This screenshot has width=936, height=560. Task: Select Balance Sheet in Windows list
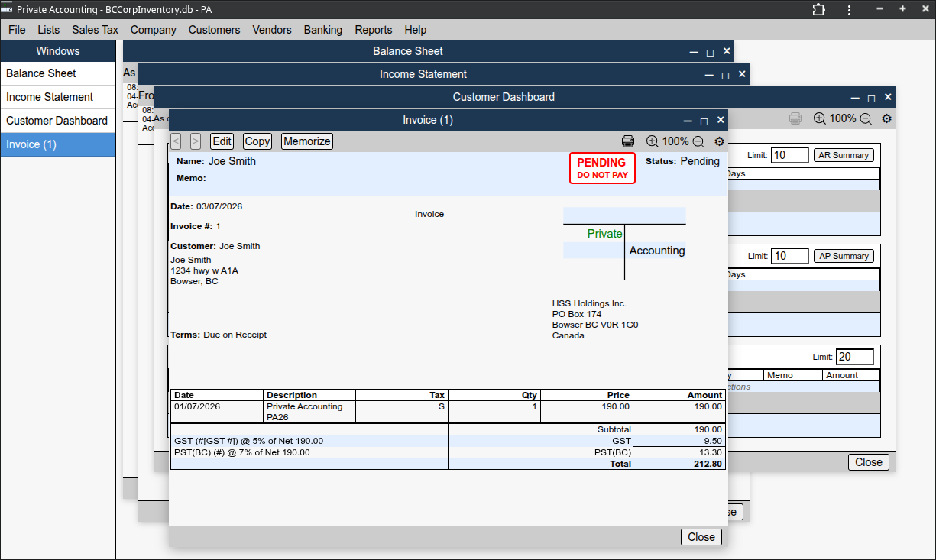click(x=58, y=73)
